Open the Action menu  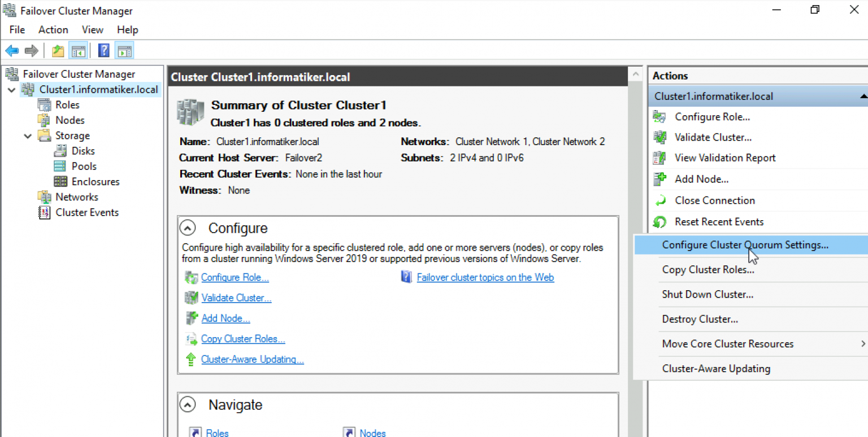pos(53,29)
